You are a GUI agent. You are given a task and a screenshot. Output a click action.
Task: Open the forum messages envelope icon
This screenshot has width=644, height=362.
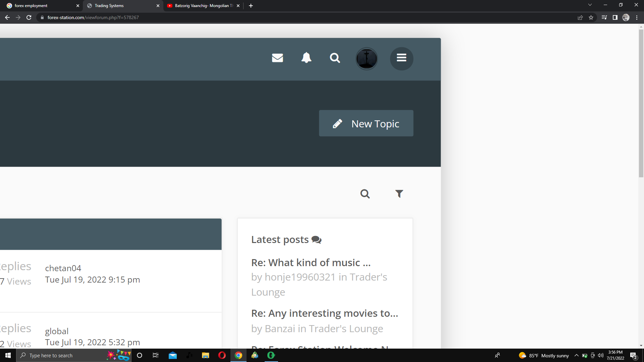point(277,58)
